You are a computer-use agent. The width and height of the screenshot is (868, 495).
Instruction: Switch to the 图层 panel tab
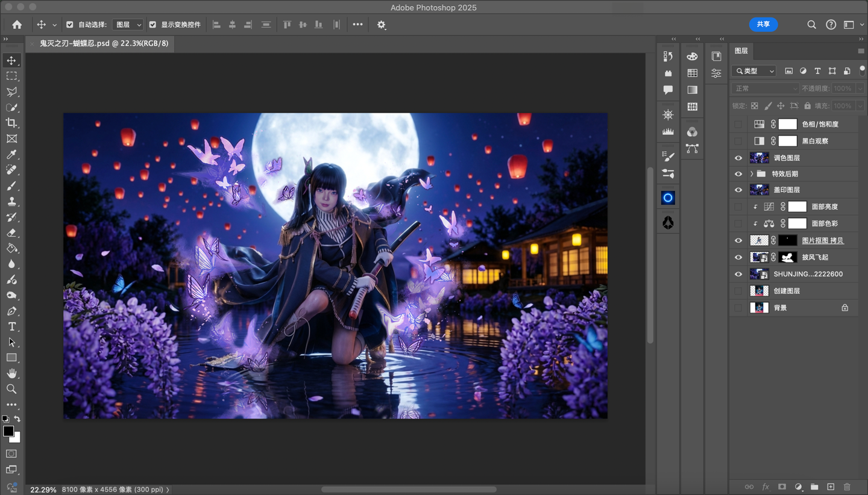point(741,51)
